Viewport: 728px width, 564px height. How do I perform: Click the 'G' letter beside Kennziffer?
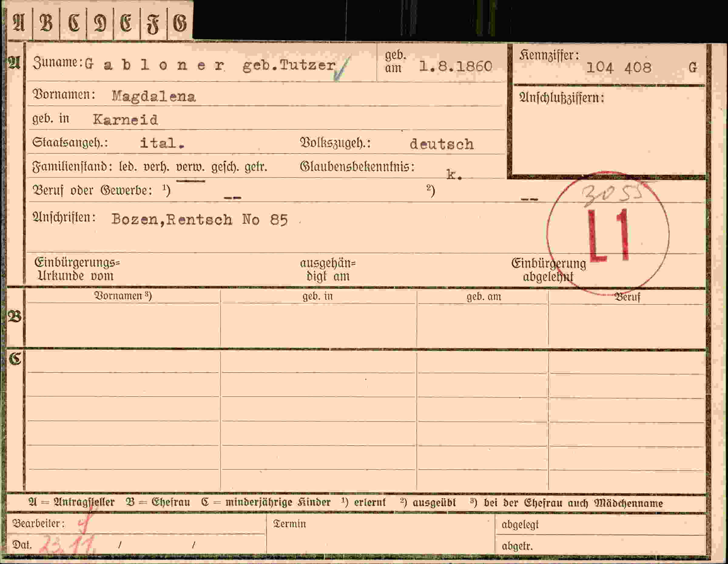click(693, 68)
